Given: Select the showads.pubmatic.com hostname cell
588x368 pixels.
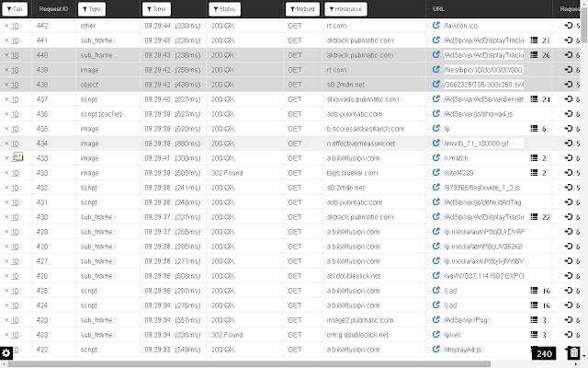Looking at the screenshot, I should click(363, 99).
